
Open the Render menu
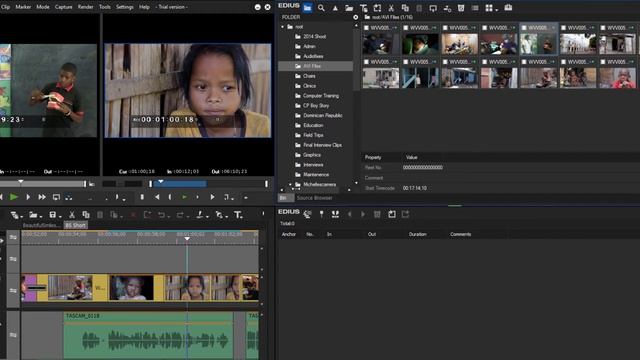[85, 7]
